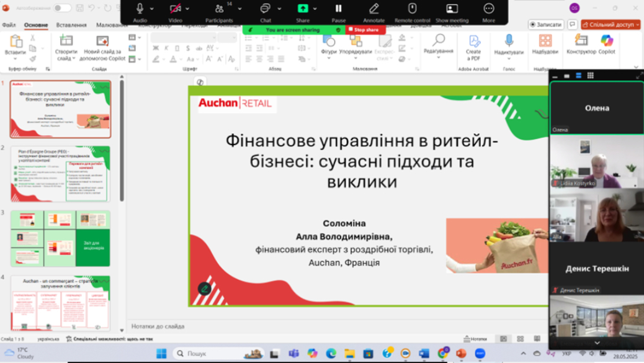The height and width of the screenshot is (363, 644).
Task: Open the font name combo box
Action: point(183,38)
